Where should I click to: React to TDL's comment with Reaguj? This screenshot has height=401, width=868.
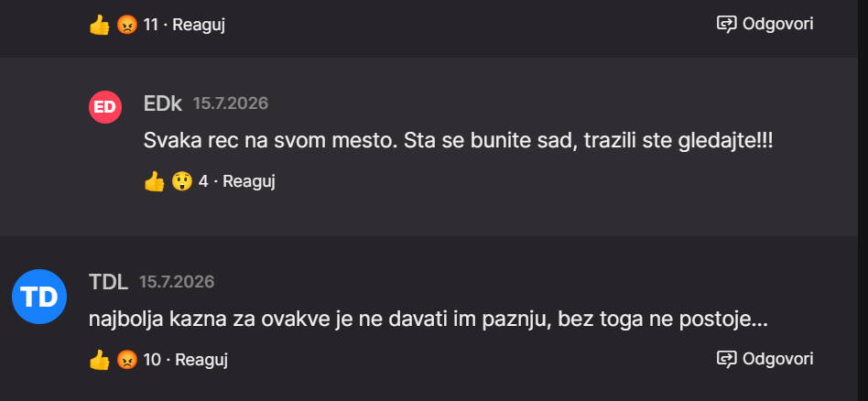[x=201, y=360]
